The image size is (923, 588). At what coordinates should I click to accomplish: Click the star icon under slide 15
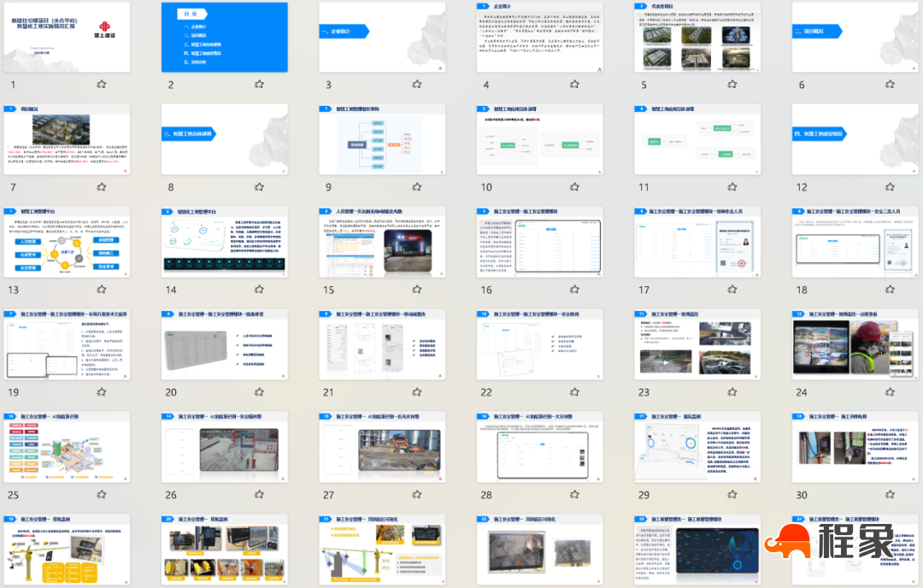coord(416,290)
